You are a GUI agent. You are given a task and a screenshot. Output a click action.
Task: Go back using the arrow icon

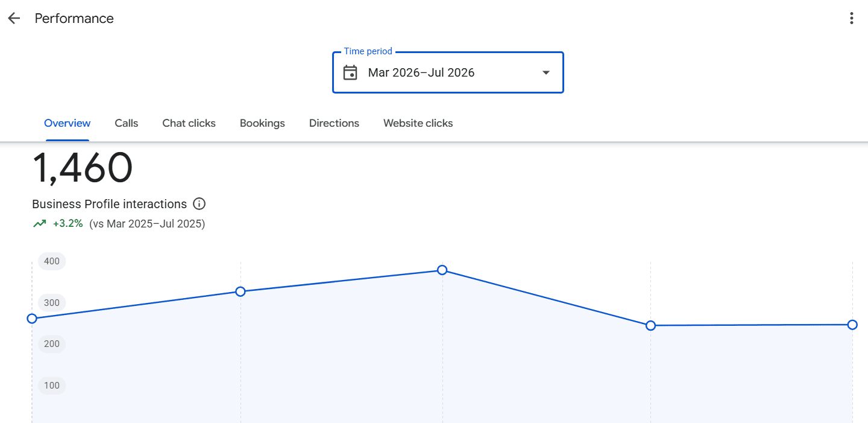pos(14,18)
